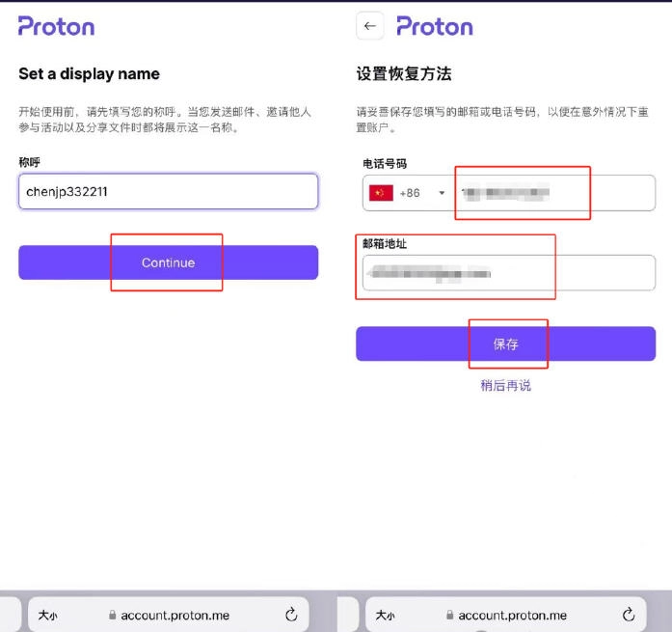Tap account.proton.me URL in right address bar
This screenshot has height=632, width=672.
[x=513, y=616]
